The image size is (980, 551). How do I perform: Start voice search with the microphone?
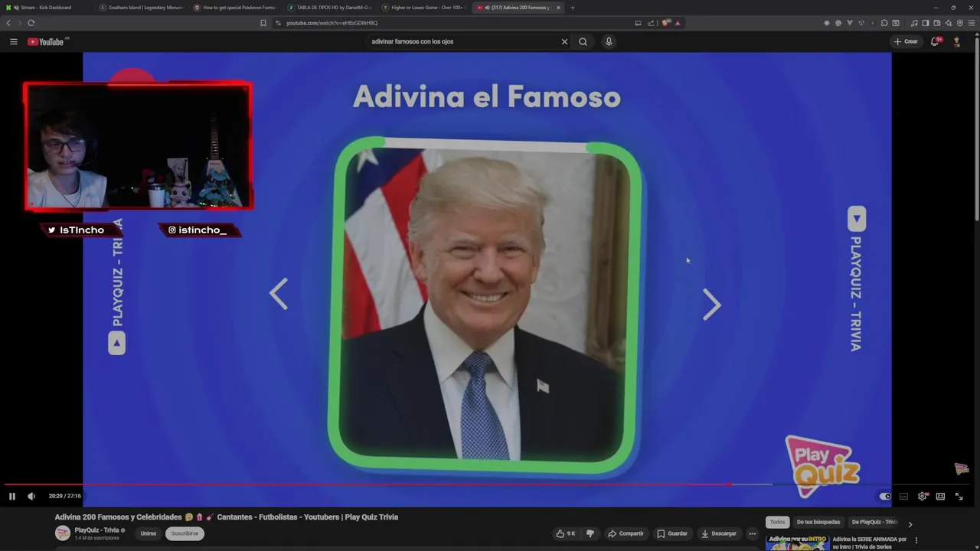pos(609,41)
